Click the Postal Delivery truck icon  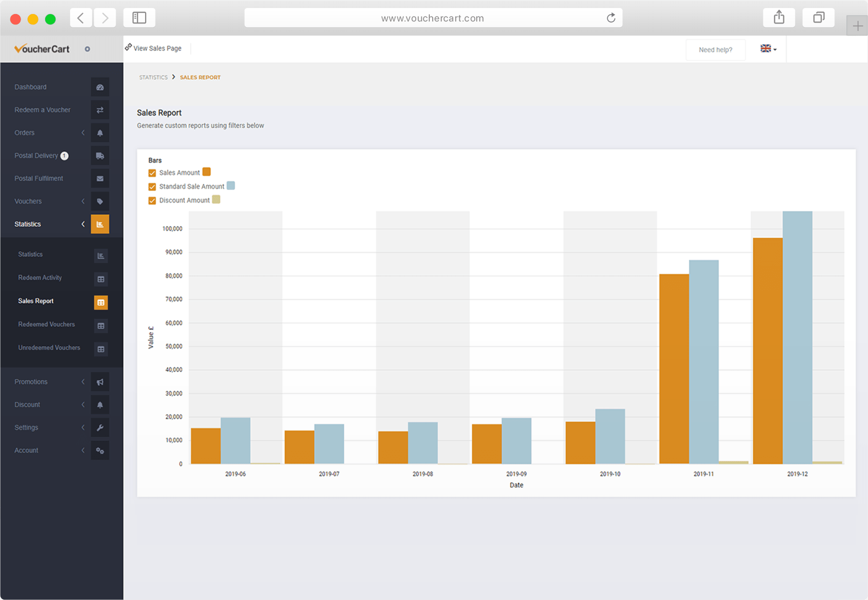(100, 155)
